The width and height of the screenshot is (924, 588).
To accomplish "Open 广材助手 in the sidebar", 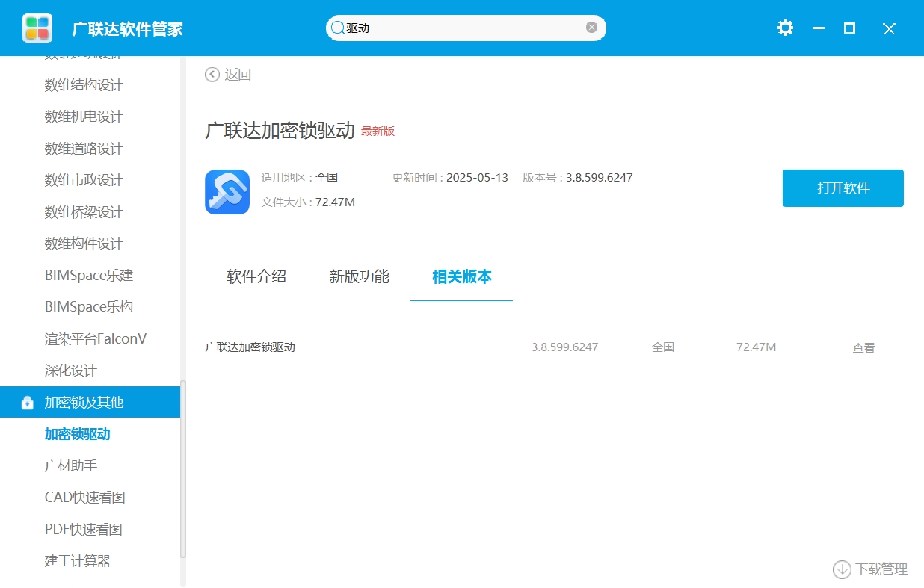I will tap(71, 465).
